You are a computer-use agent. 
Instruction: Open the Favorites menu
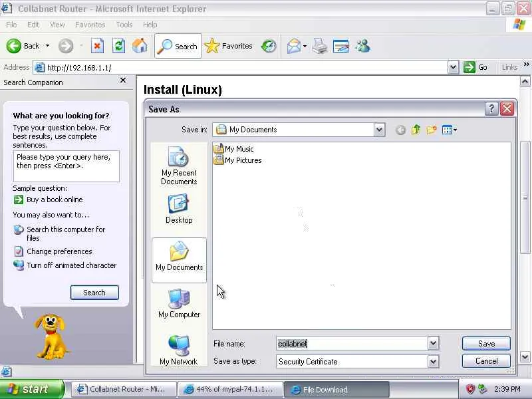90,25
